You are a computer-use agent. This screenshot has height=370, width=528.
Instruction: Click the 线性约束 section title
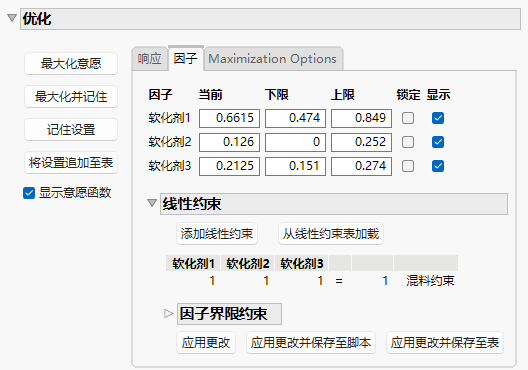[192, 204]
